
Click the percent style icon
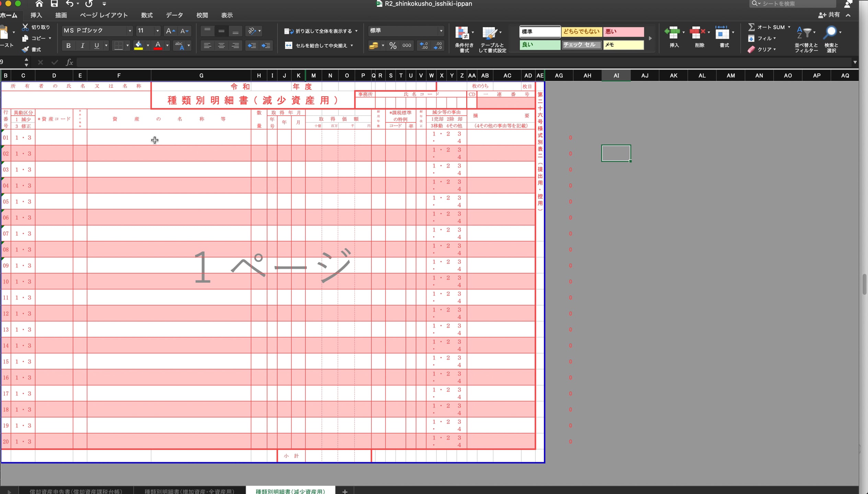point(393,46)
